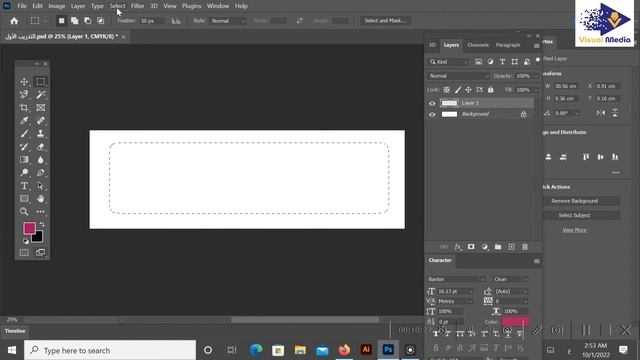This screenshot has width=640, height=360.
Task: Create a new group folder icon
Action: 498,247
